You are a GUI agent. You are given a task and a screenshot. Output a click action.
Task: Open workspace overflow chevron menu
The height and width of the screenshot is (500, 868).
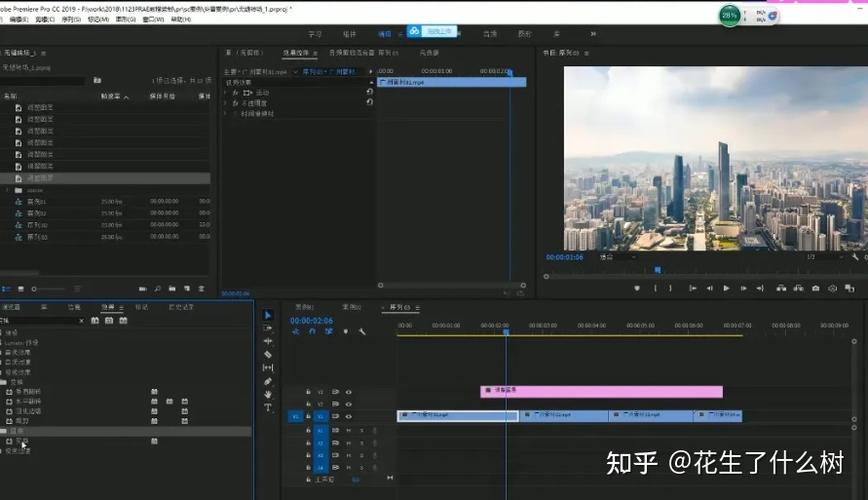593,34
